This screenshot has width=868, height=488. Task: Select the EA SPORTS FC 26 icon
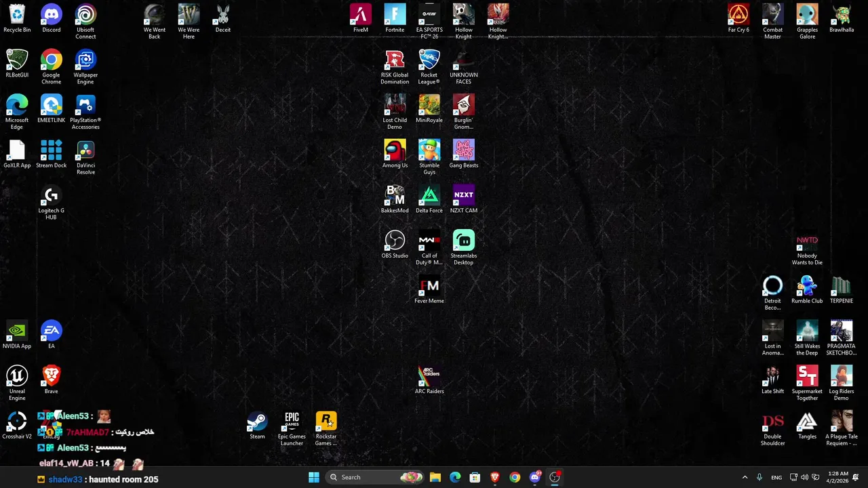click(x=429, y=22)
